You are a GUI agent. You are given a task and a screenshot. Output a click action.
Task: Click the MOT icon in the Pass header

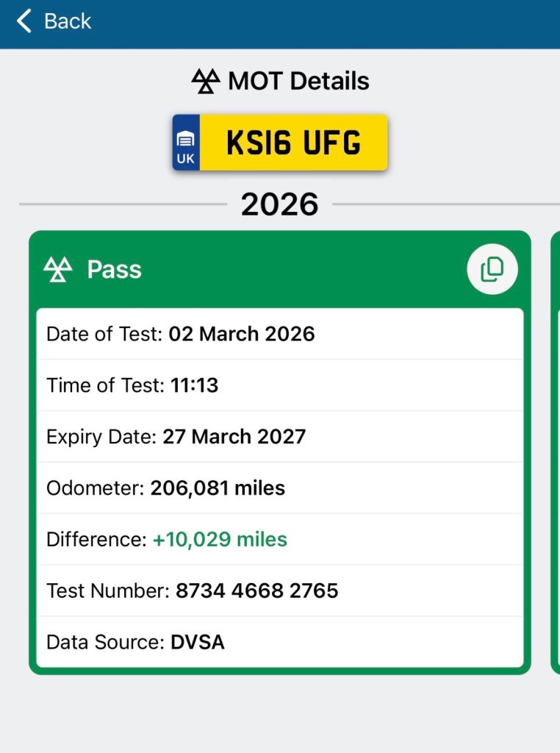click(x=58, y=270)
